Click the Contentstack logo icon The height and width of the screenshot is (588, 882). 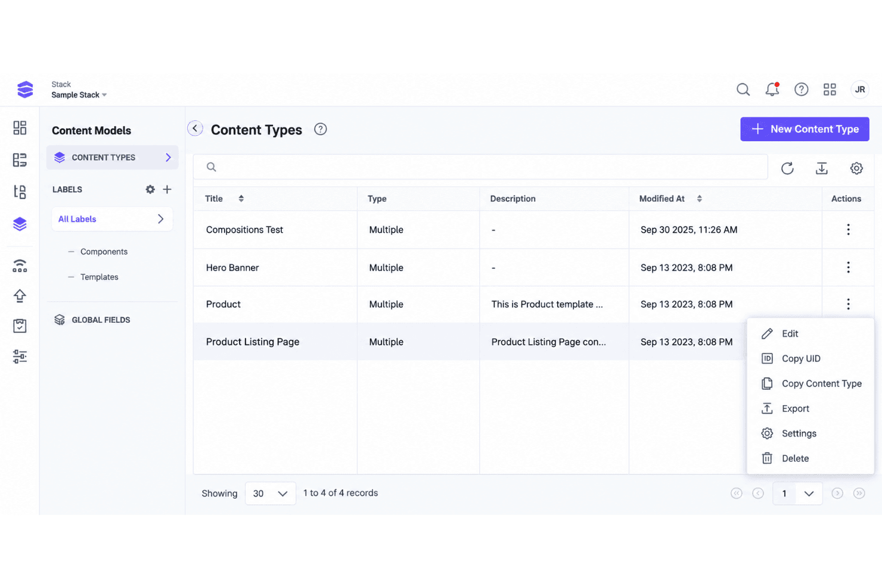25,89
